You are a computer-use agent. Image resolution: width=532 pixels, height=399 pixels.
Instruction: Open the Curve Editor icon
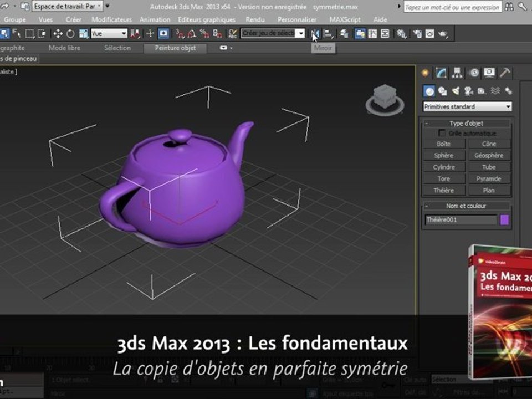tap(372, 34)
